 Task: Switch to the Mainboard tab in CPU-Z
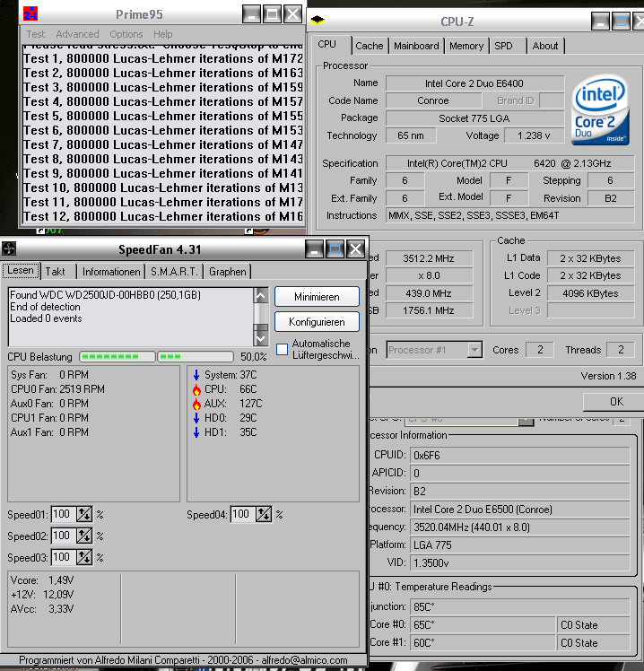click(x=416, y=46)
